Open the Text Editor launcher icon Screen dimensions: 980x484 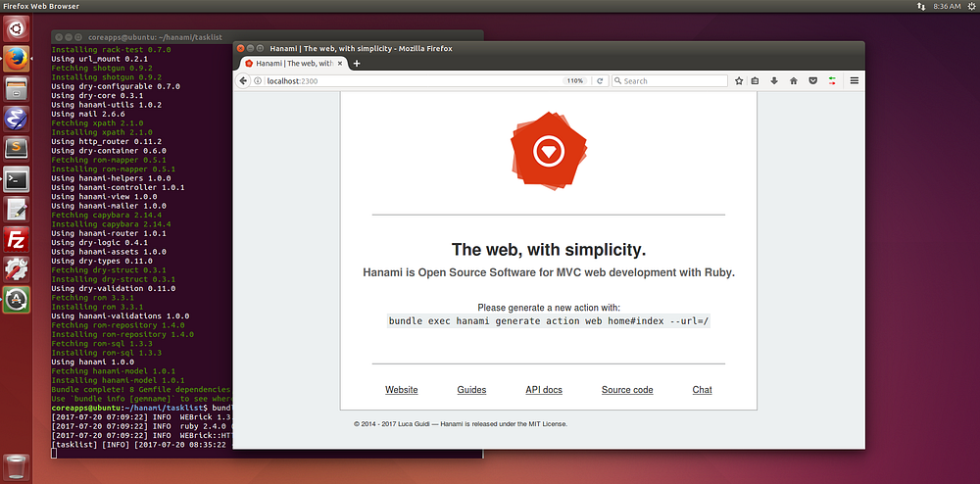(x=17, y=210)
